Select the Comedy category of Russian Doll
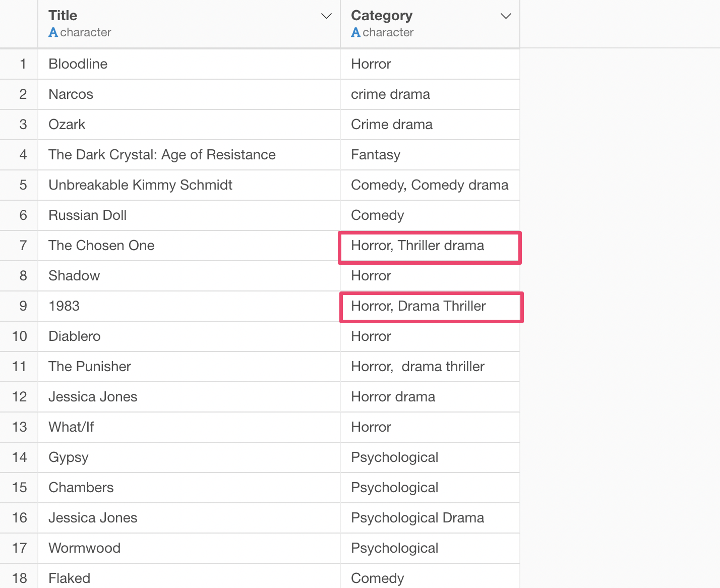The height and width of the screenshot is (588, 720). (x=430, y=215)
